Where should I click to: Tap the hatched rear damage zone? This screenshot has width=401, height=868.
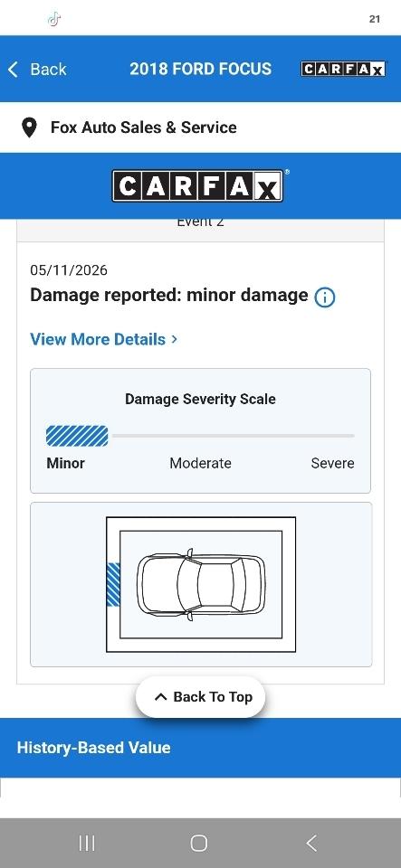[x=113, y=585]
